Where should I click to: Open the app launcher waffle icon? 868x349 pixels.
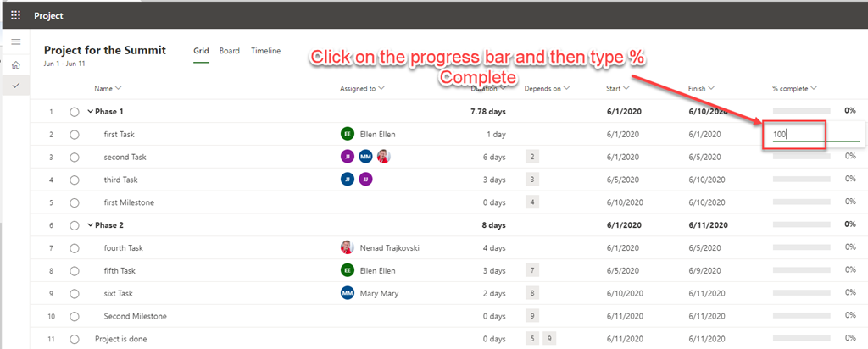tap(15, 15)
